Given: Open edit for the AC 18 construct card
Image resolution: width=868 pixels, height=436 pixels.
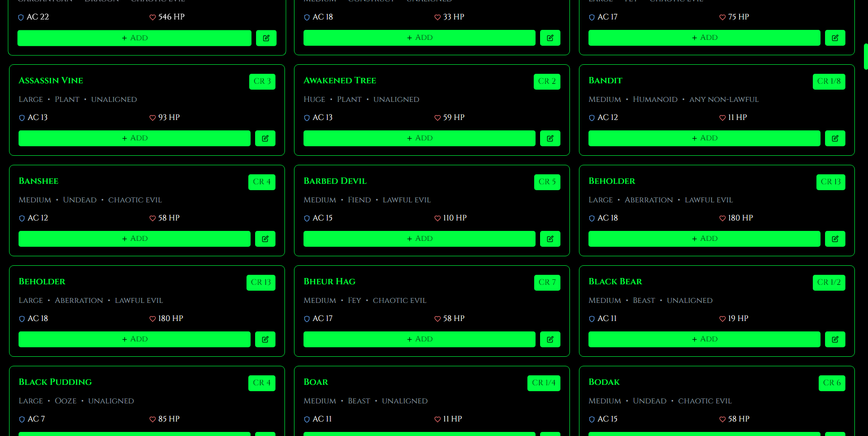Looking at the screenshot, I should 550,38.
